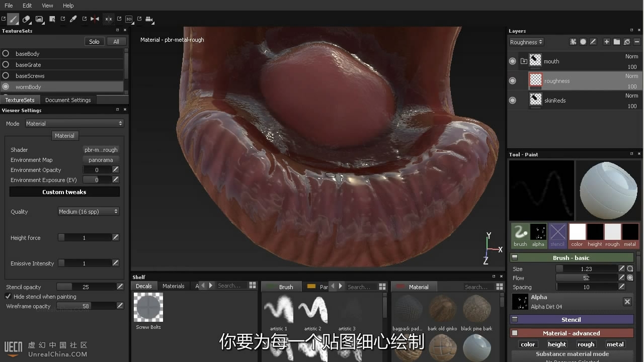Select the Screw Bolts decal thumbnail
The height and width of the screenshot is (362, 644).
coord(148,307)
